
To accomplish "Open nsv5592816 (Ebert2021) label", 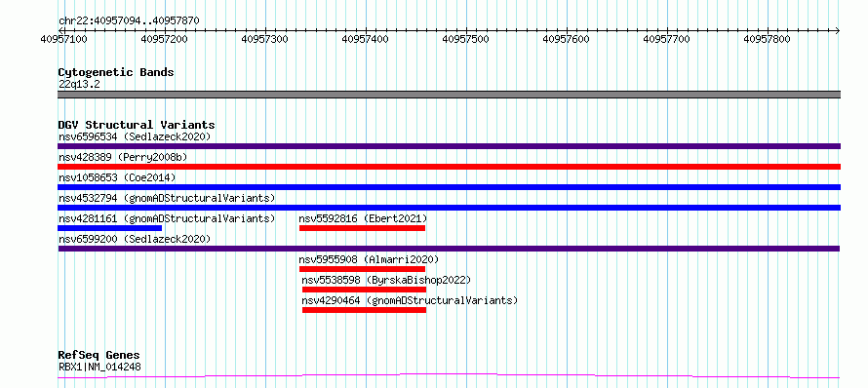I will 363,218.
